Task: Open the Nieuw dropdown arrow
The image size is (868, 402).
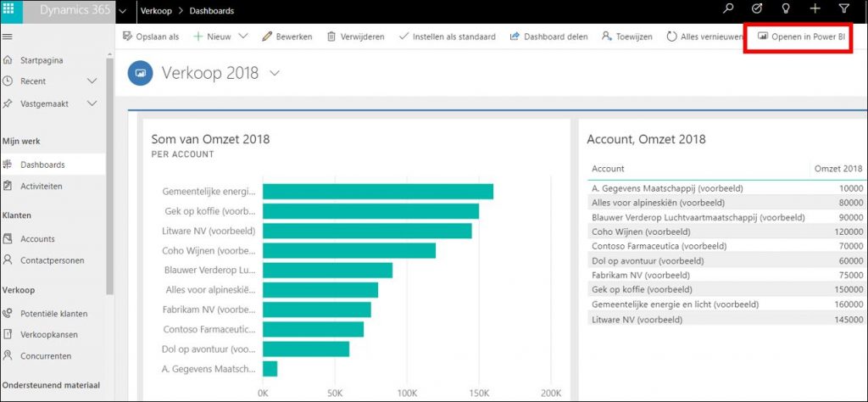Action: pos(243,36)
